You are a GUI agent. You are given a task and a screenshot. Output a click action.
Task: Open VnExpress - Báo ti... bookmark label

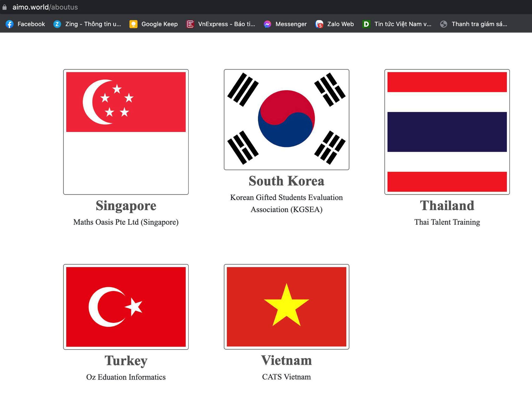pos(227,24)
